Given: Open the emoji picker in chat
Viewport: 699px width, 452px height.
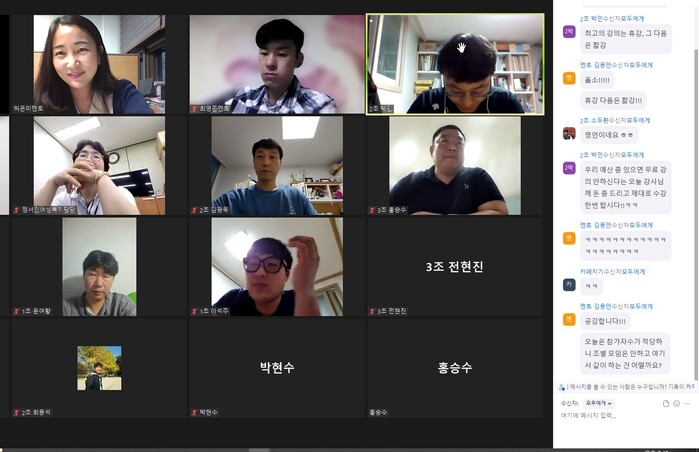Looking at the screenshot, I should 676,403.
